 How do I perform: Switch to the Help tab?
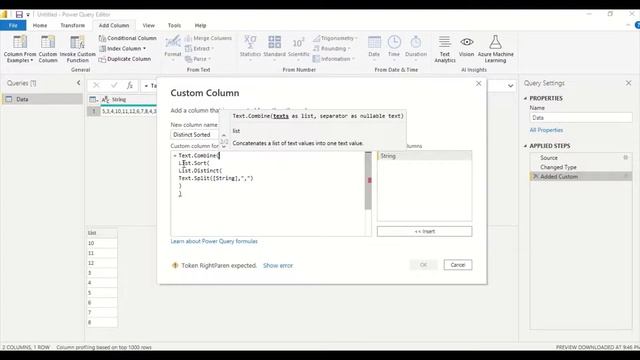pos(200,25)
